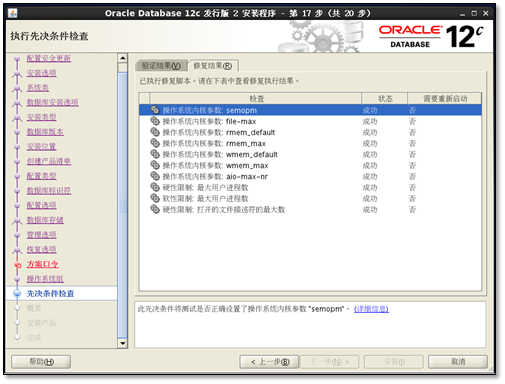Click the step list vertical scrollbar thumb

[123, 205]
